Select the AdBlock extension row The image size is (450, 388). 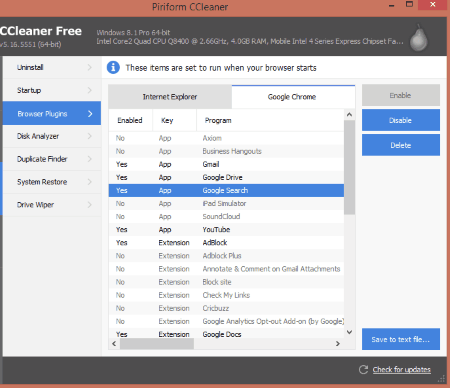pyautogui.click(x=226, y=243)
